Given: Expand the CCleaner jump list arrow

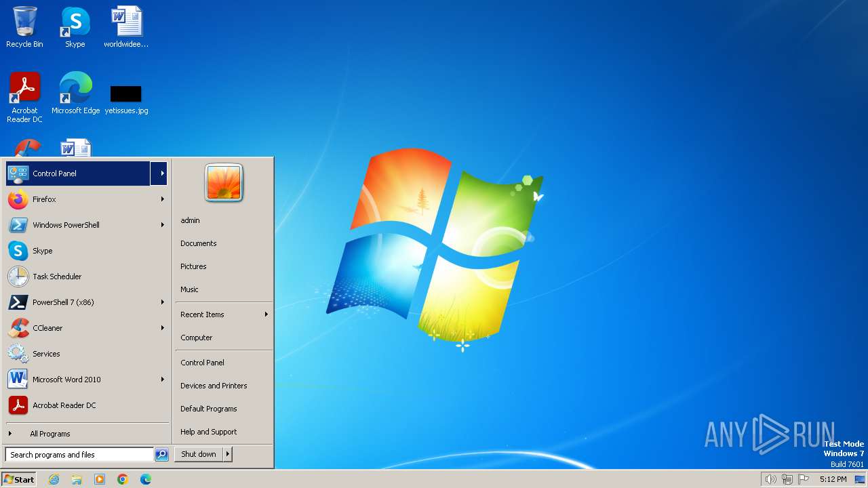Looking at the screenshot, I should (x=162, y=328).
